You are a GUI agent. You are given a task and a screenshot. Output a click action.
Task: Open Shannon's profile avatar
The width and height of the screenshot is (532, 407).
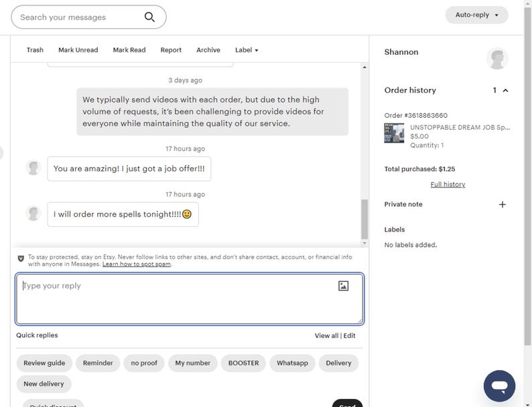pos(497,59)
